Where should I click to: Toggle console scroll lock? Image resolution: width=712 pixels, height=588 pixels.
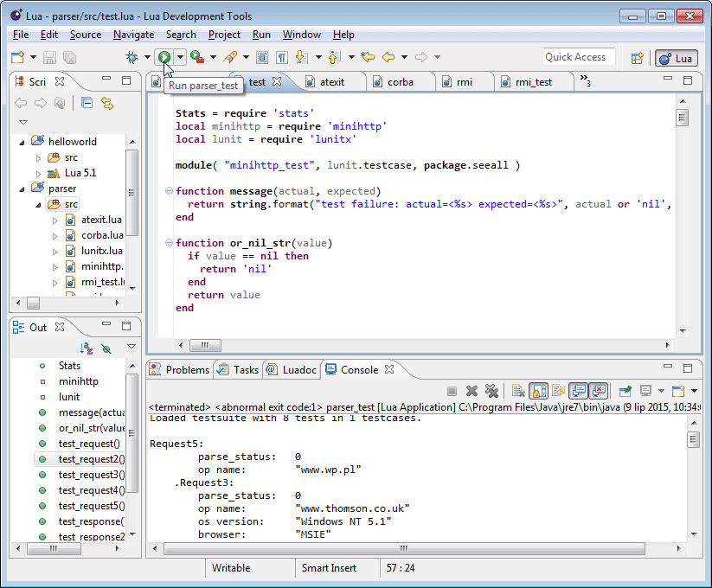[538, 391]
